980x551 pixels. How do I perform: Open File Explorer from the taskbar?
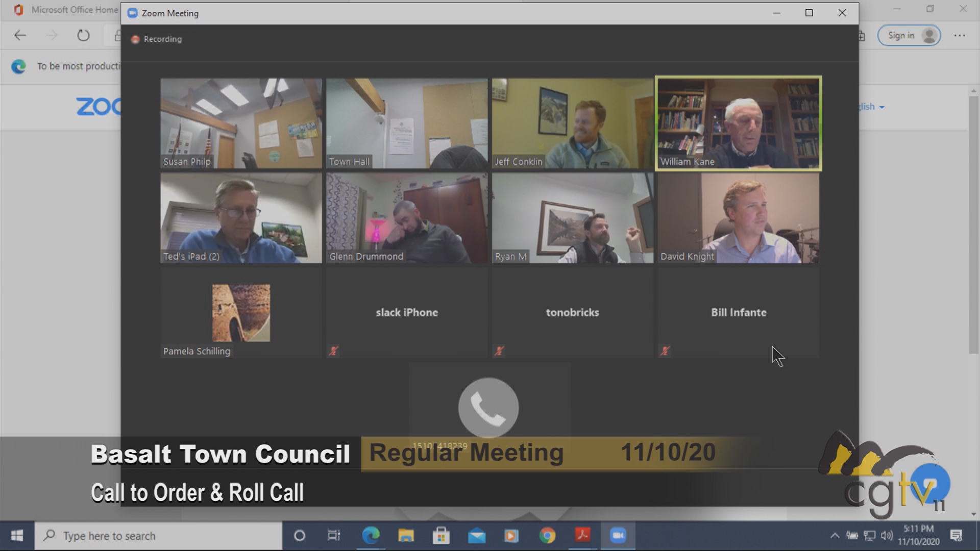point(406,536)
